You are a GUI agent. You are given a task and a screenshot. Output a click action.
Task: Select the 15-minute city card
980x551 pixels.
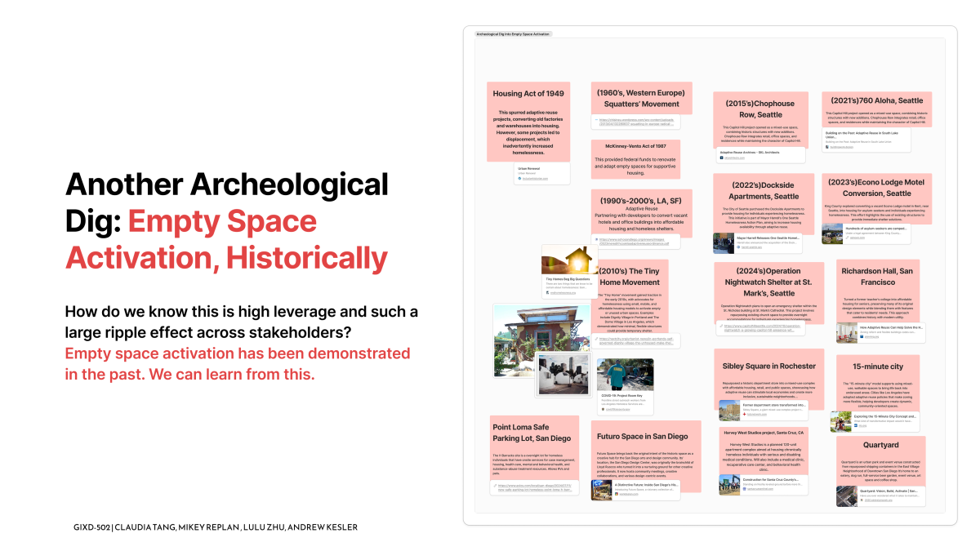coord(878,382)
